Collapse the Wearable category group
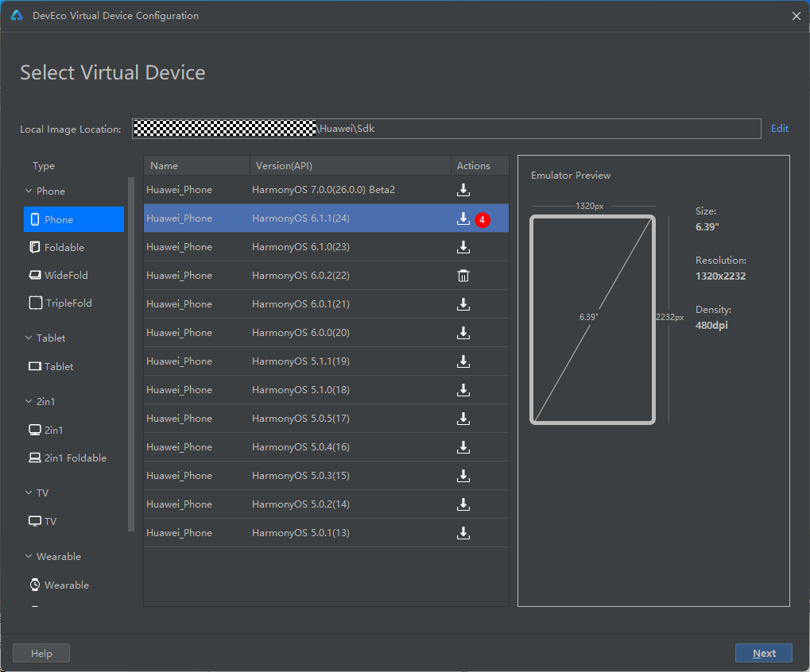This screenshot has width=810, height=672. click(29, 556)
